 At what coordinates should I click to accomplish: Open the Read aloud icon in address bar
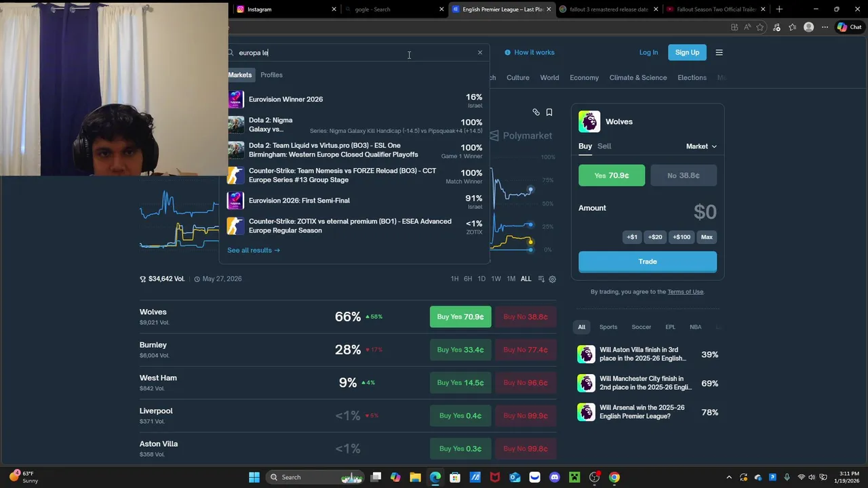[747, 27]
